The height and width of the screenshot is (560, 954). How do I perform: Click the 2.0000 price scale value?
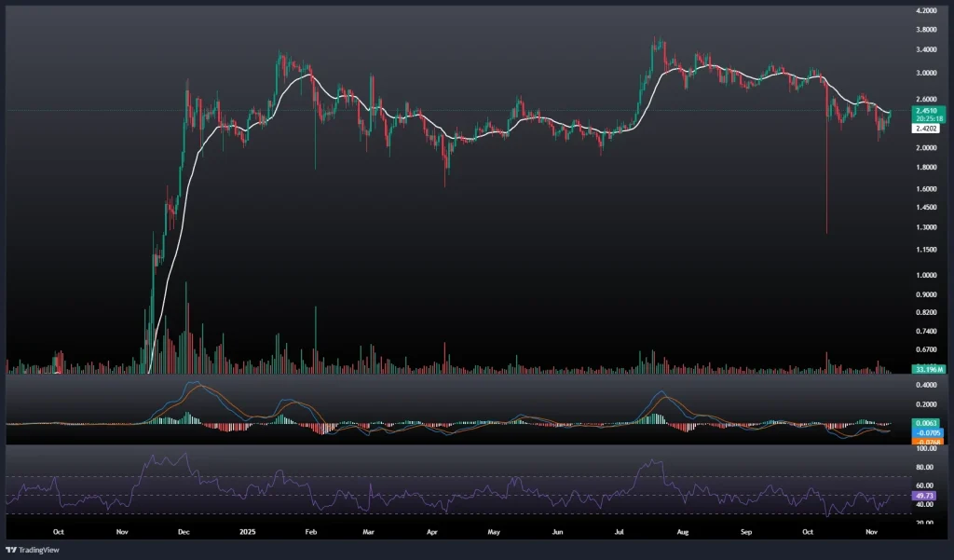[926, 148]
